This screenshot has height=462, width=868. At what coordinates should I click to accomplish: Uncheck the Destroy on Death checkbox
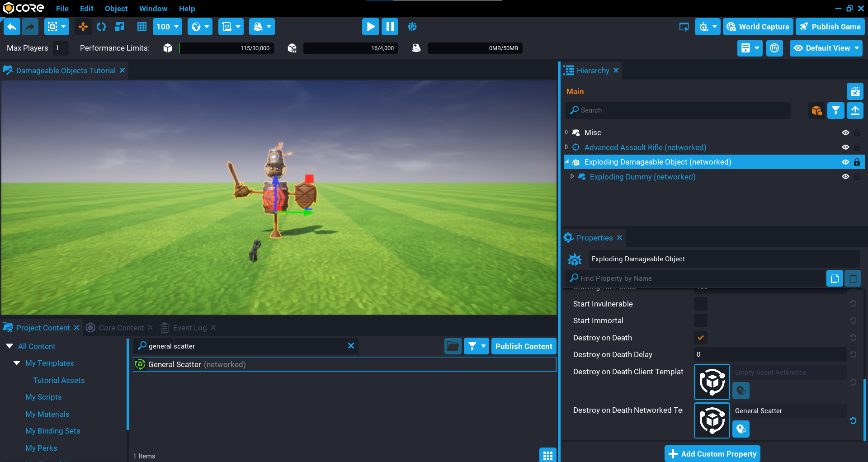coord(700,338)
